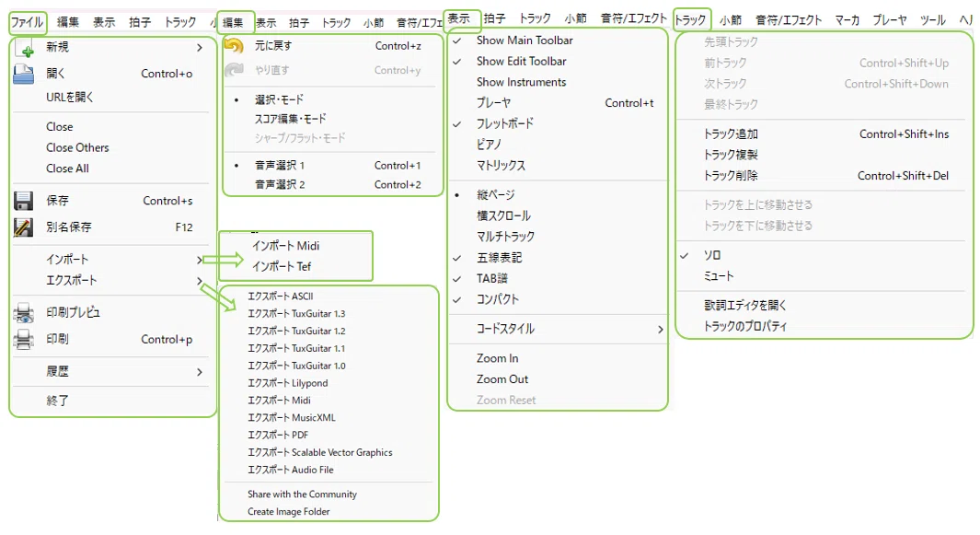Screen dimensions: 980x535
Task: Click the 新規 (New) plus icon
Action: [24, 48]
